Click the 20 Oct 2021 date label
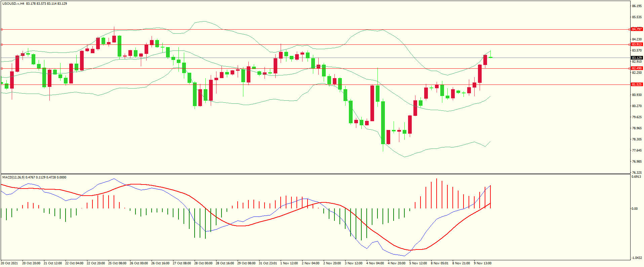This screenshot has height=267, width=644. 9,263
